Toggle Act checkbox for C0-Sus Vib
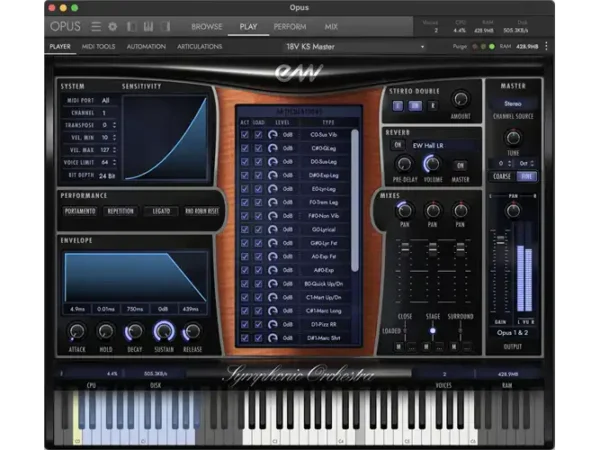 pos(245,135)
